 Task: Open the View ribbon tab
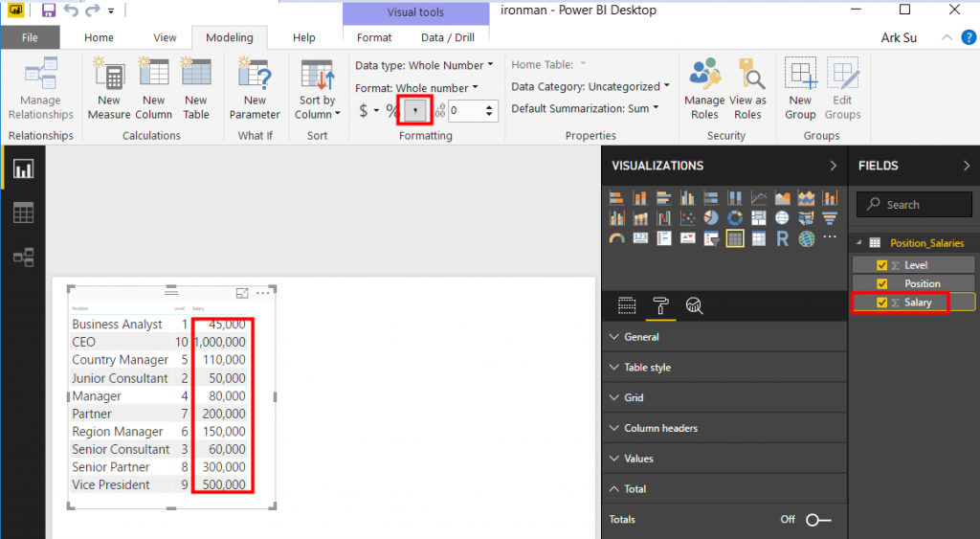click(165, 37)
